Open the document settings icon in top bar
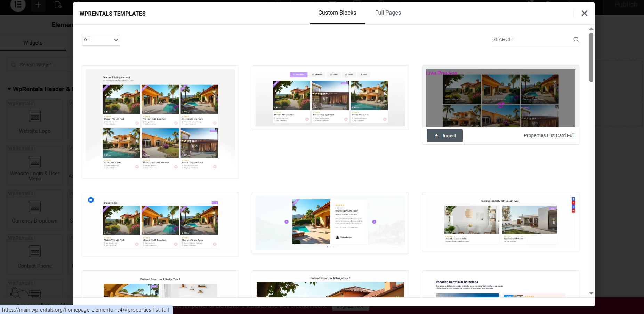Screen dimensions: 644x314 pyautogui.click(x=58, y=5)
